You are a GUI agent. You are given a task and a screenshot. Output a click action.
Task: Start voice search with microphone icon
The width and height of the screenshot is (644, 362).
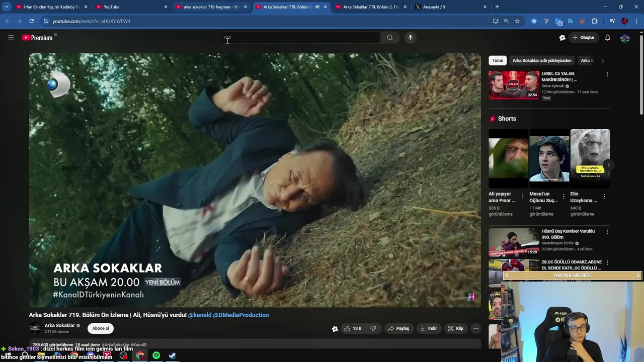point(411,37)
